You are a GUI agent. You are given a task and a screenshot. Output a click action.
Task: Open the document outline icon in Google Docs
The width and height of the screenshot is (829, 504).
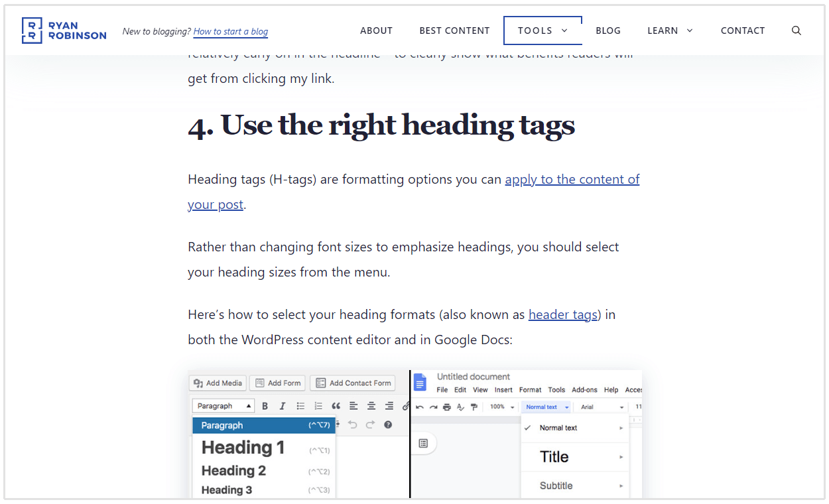pyautogui.click(x=424, y=443)
